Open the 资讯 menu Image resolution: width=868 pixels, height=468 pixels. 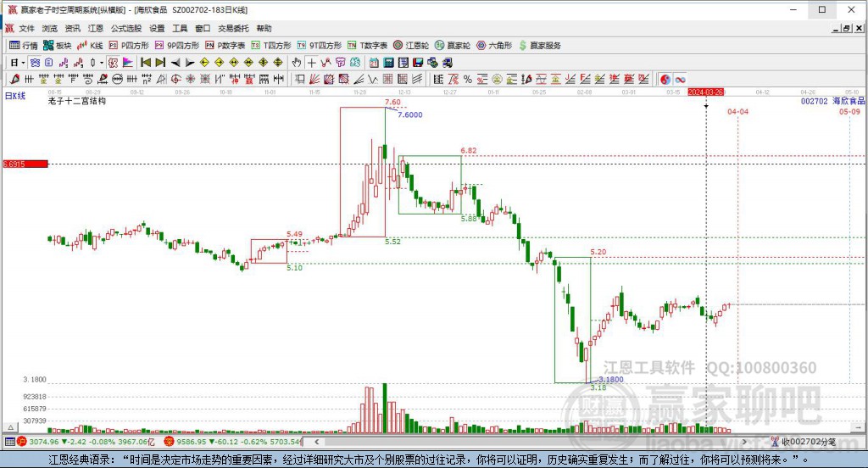[x=73, y=28]
